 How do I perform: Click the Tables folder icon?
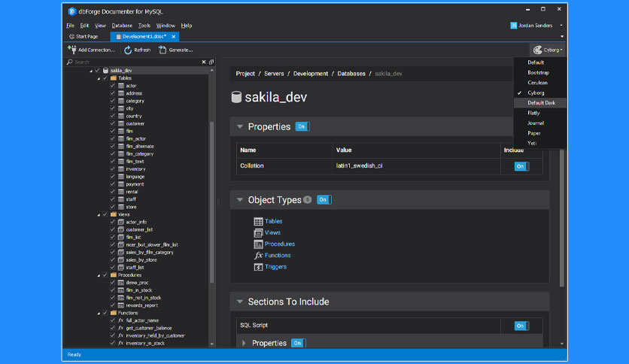pos(114,77)
